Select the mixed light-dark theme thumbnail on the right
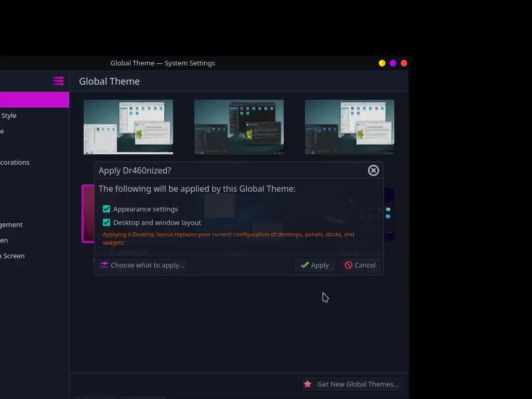532x399 pixels. 350,127
